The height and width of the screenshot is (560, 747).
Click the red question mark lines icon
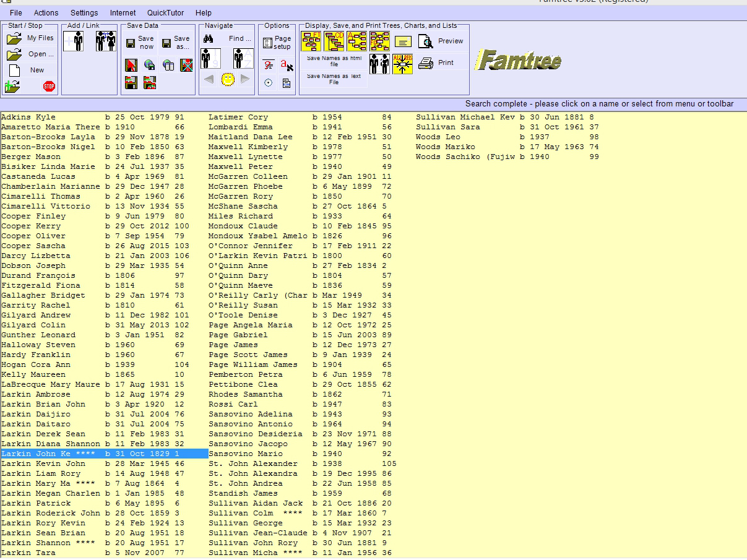[268, 65]
